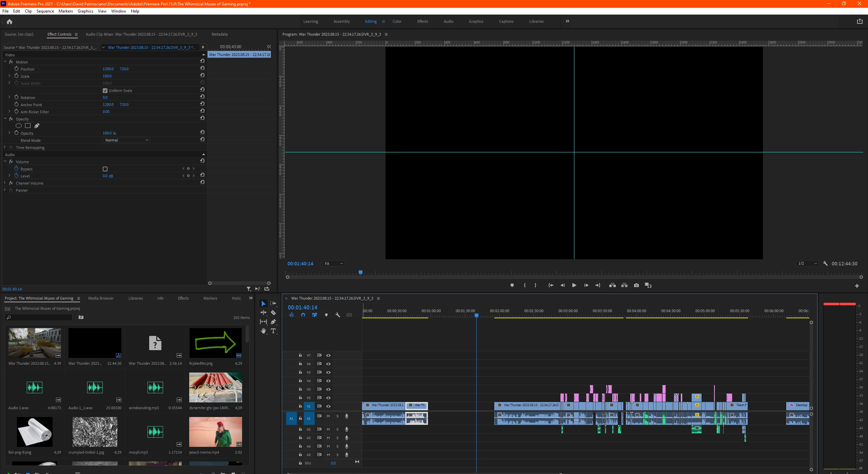
Task: Open the peach meme.mp4 thumbnail
Action: pos(215,432)
